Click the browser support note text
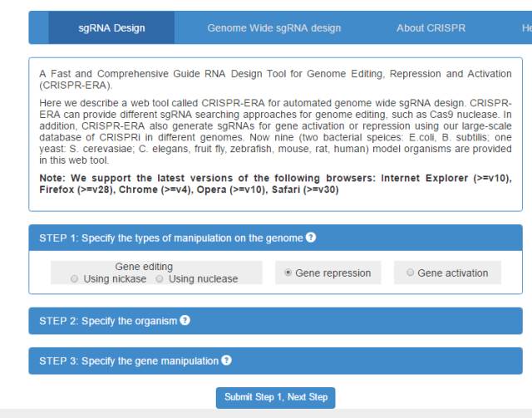 275,184
